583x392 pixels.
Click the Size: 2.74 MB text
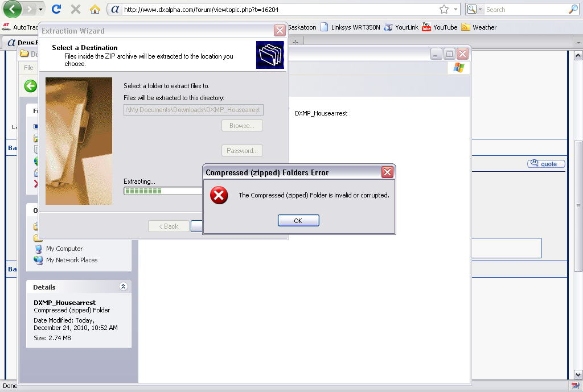[52, 338]
